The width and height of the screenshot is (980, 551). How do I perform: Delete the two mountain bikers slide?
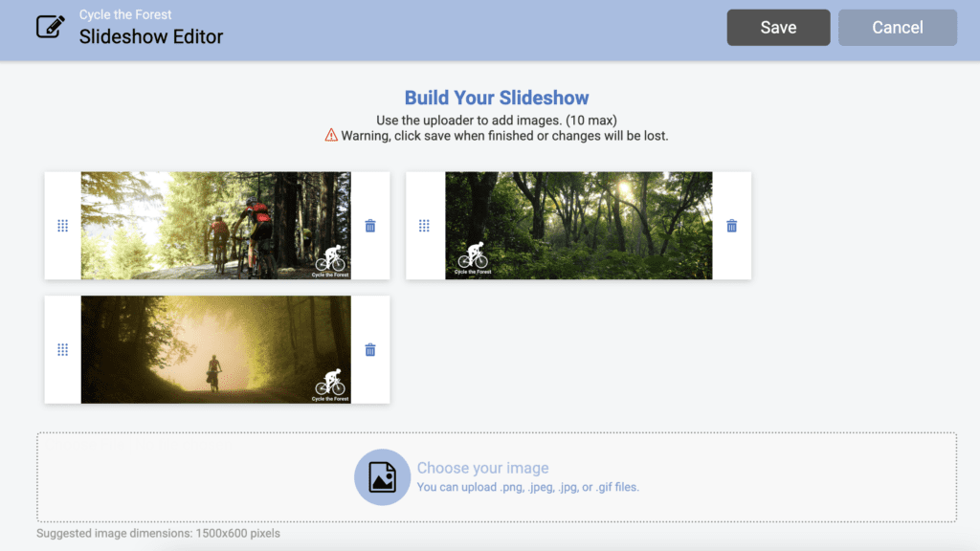point(370,226)
